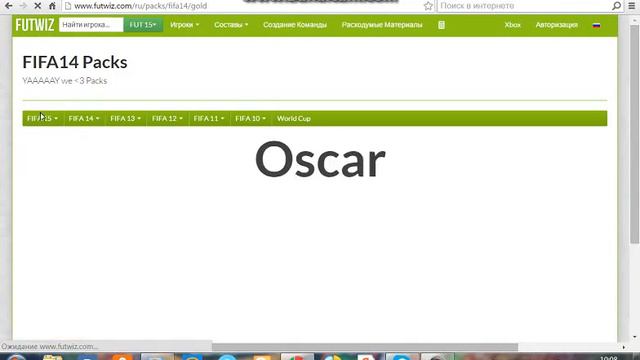Open the calculator icon in navbar

tap(441, 25)
